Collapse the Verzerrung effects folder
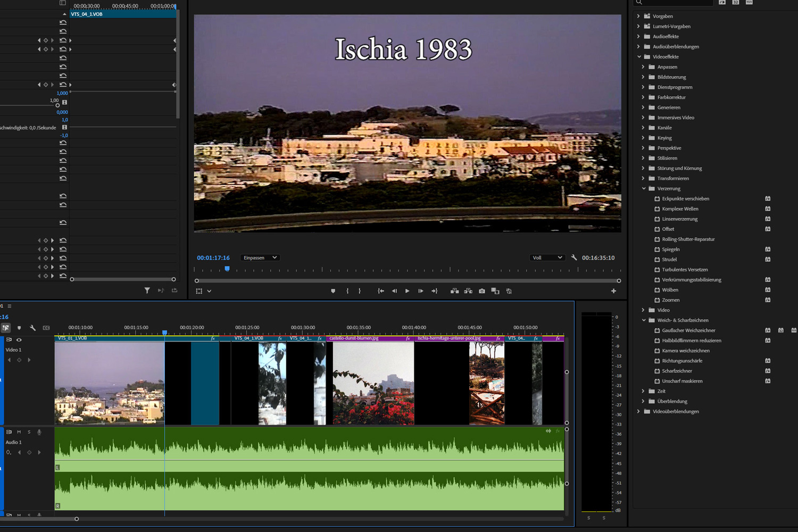The image size is (798, 532). pos(644,188)
